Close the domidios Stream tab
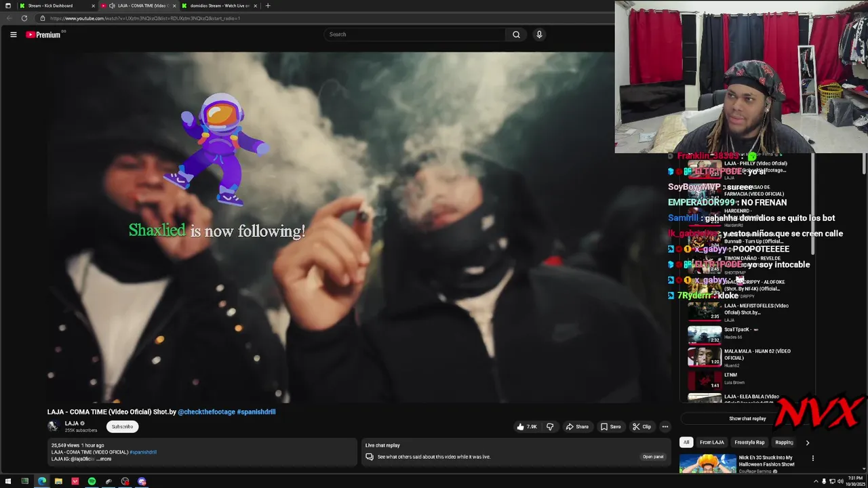Image resolution: width=868 pixels, height=488 pixels. [255, 5]
